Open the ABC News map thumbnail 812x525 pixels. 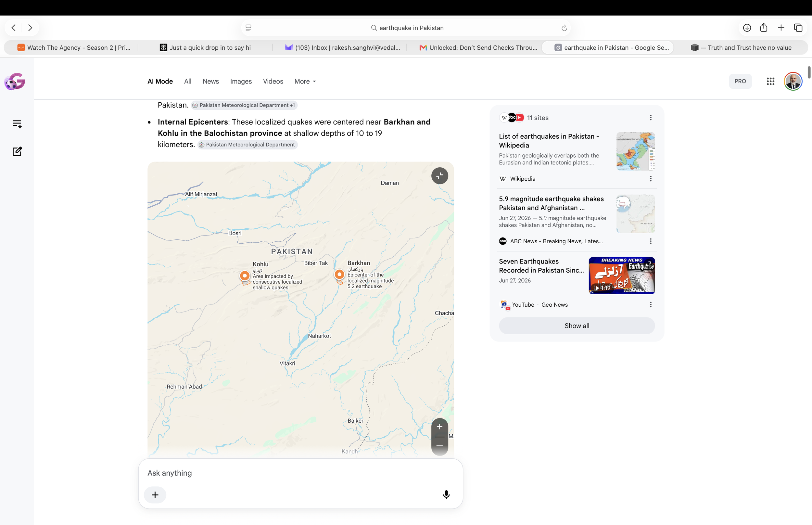pyautogui.click(x=636, y=214)
